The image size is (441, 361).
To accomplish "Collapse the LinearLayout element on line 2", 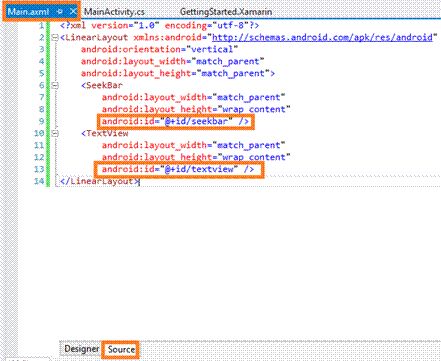I will 55,37.
